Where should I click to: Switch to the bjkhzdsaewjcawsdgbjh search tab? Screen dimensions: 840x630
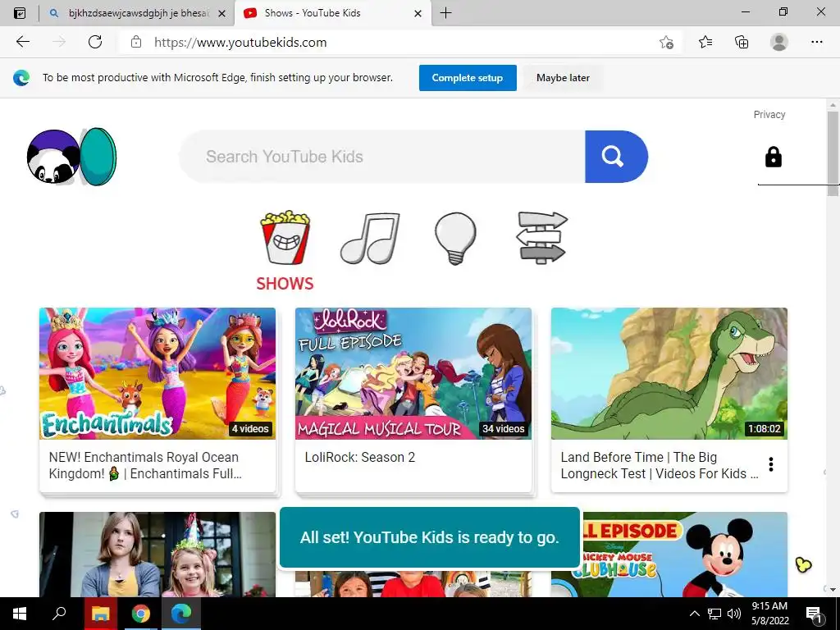(x=137, y=13)
